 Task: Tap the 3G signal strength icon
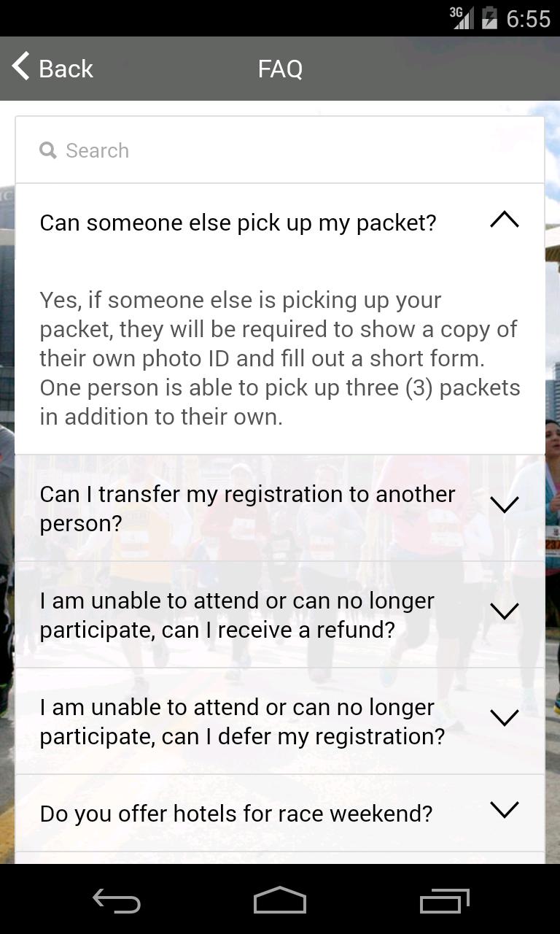tap(461, 18)
